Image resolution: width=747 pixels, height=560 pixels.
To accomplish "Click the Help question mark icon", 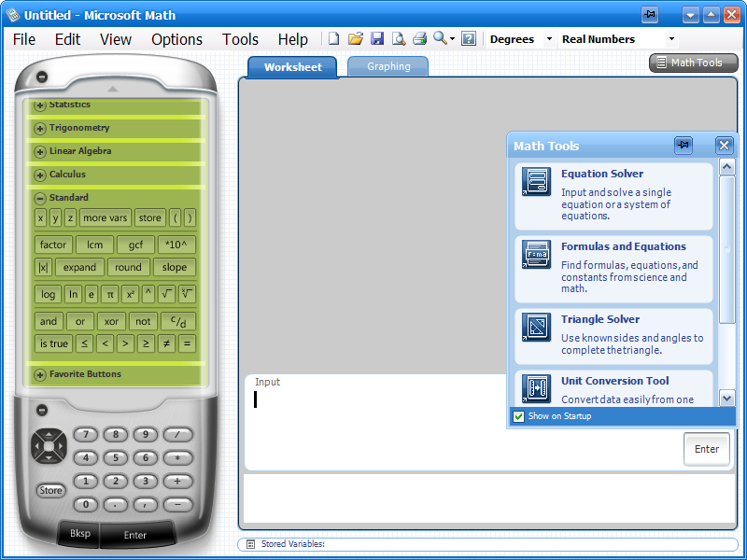I will coord(469,38).
